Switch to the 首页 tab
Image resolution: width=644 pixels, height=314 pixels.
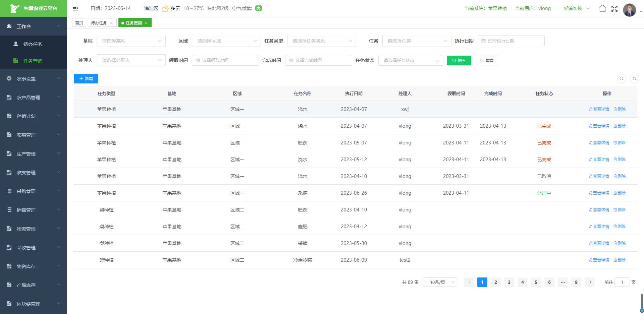79,23
